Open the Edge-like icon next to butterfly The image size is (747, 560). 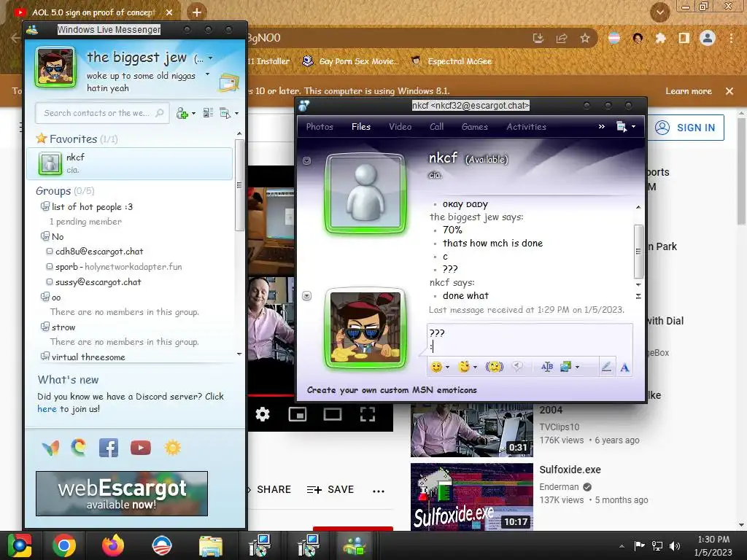coord(79,448)
